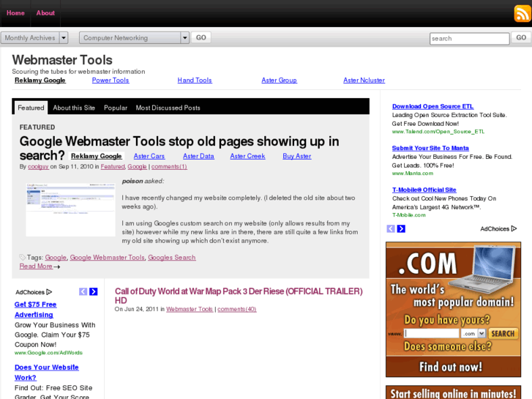Screen dimensions: 532x399
Task: Click the GO button beside the category dropdown
Action: [x=201, y=37]
